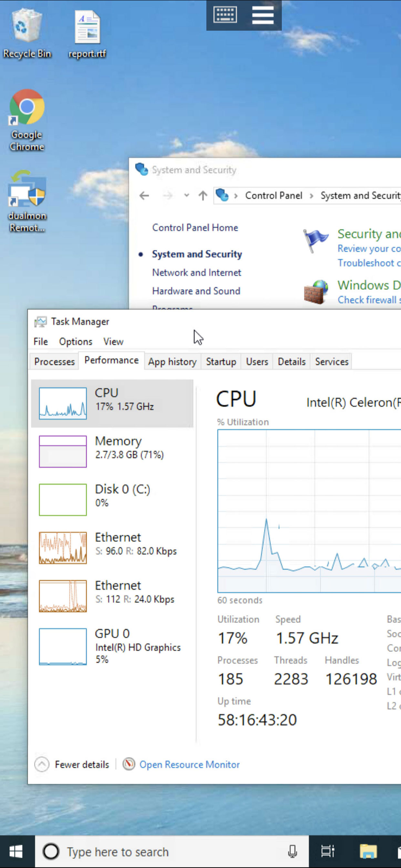This screenshot has height=868, width=401.
Task: Click the Handles value 126198
Action: click(351, 679)
